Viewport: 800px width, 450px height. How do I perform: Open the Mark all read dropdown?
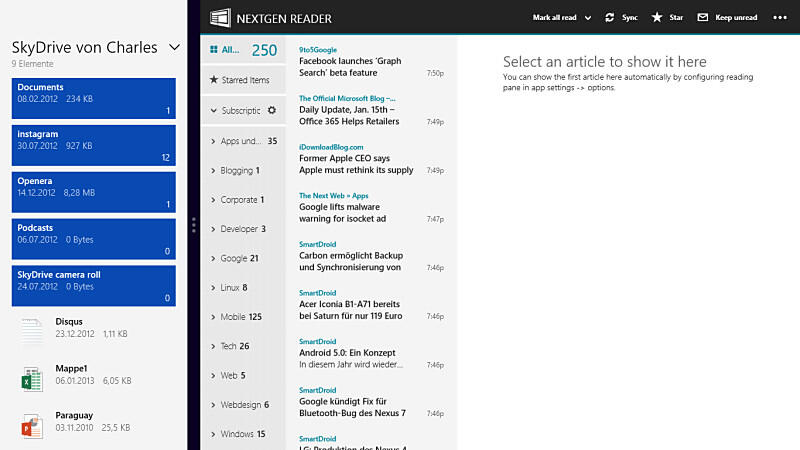click(586, 18)
